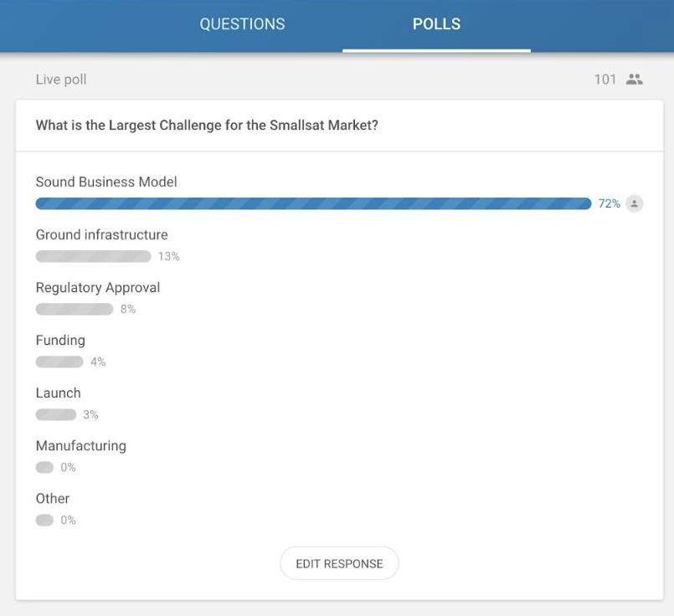Select the Regulatory Approval option
Image resolution: width=674 pixels, height=616 pixels.
[x=97, y=287]
